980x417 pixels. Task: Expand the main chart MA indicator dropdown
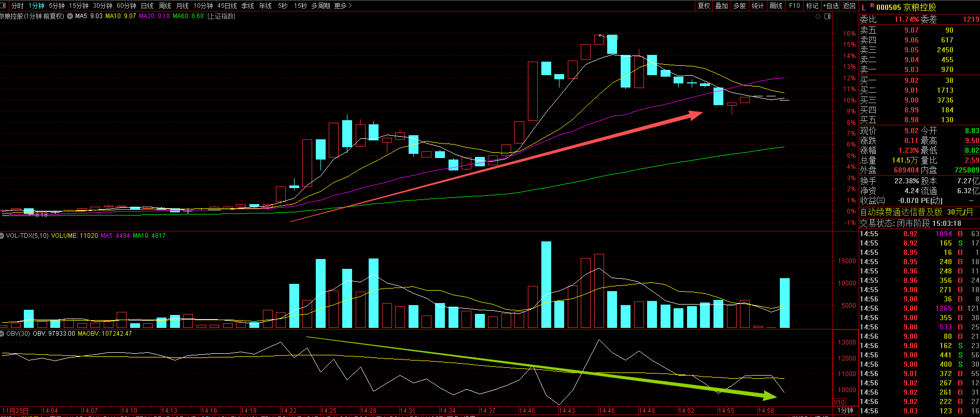point(70,16)
